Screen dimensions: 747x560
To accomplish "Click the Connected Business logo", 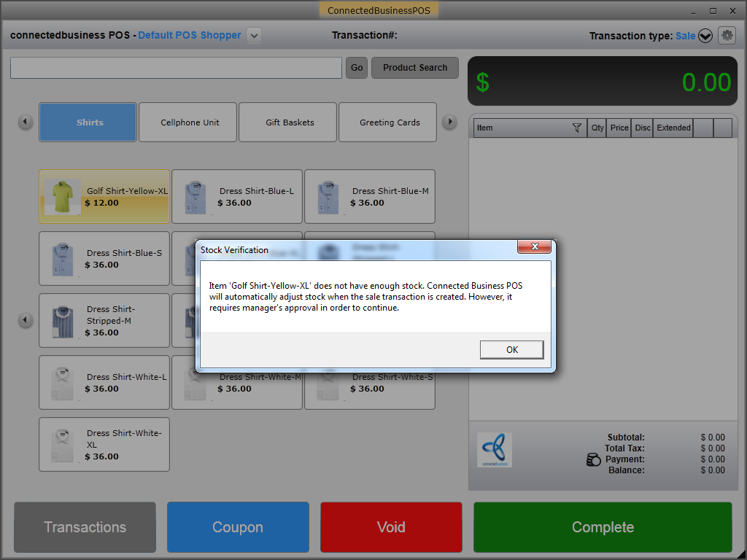I will click(x=495, y=449).
